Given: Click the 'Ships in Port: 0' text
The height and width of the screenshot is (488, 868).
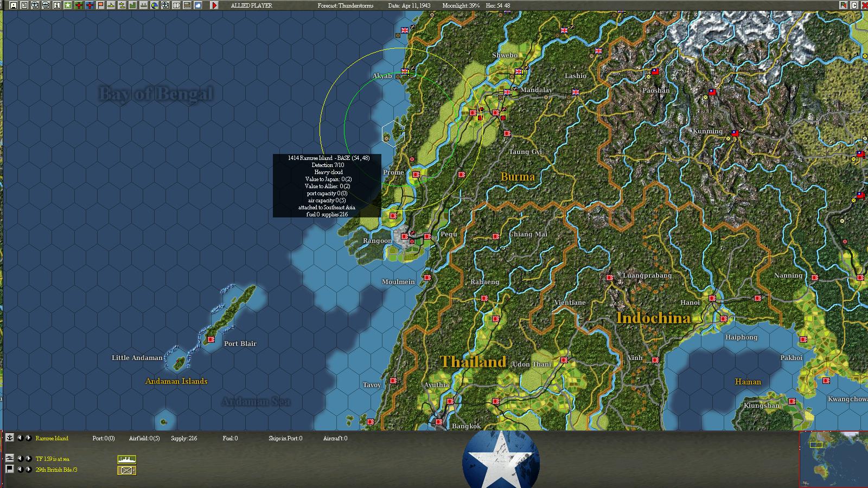Looking at the screenshot, I should coord(285,438).
